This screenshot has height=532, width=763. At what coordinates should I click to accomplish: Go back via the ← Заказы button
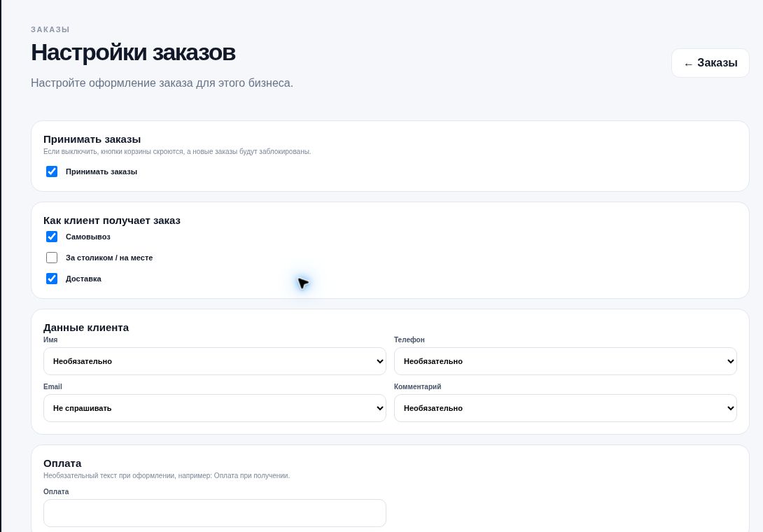point(710,63)
